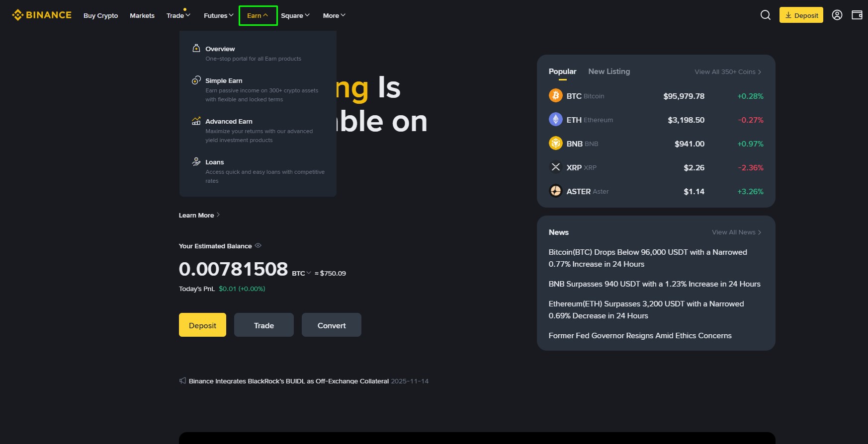Open the BNB Surpasses 940 USDT news
The width and height of the screenshot is (868, 444).
[654, 284]
